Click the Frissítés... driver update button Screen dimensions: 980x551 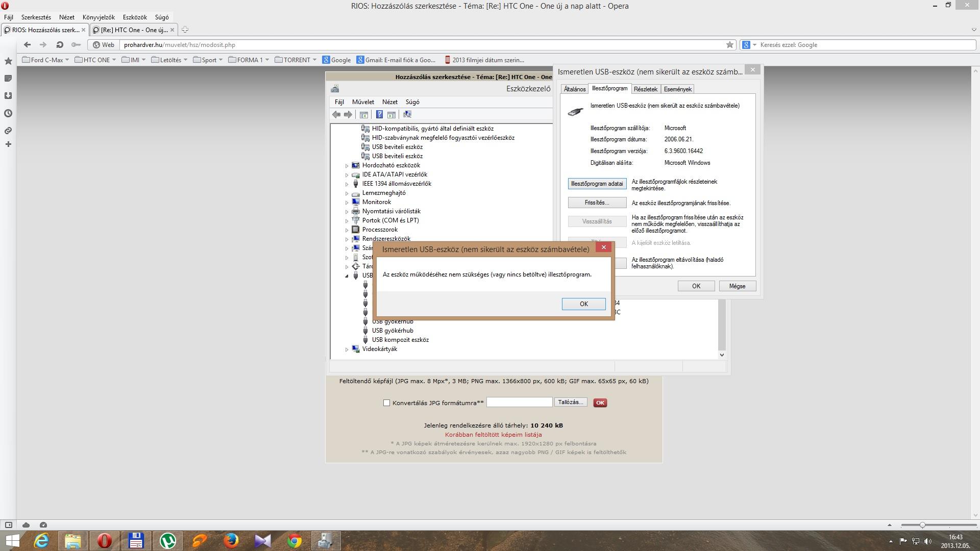(x=597, y=203)
